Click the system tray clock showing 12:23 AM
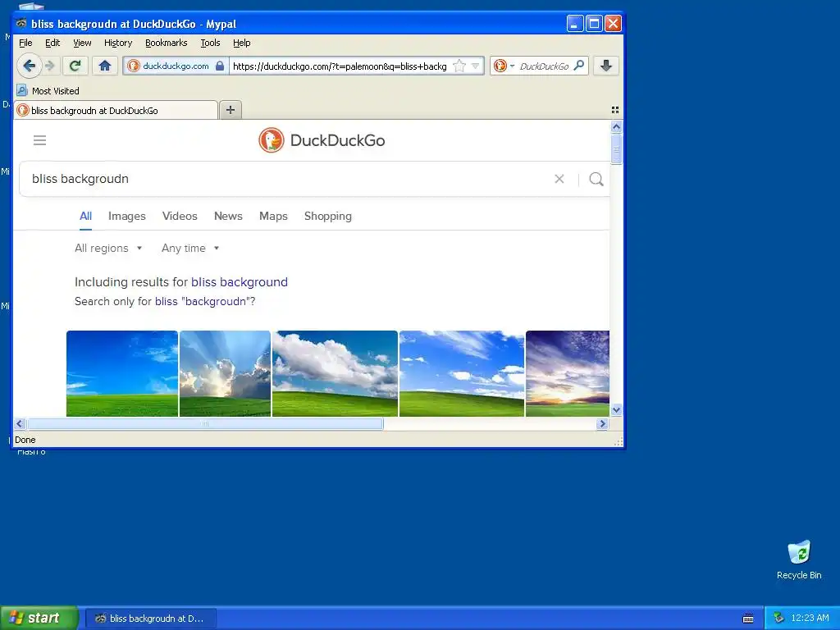This screenshot has width=840, height=630. coord(810,618)
